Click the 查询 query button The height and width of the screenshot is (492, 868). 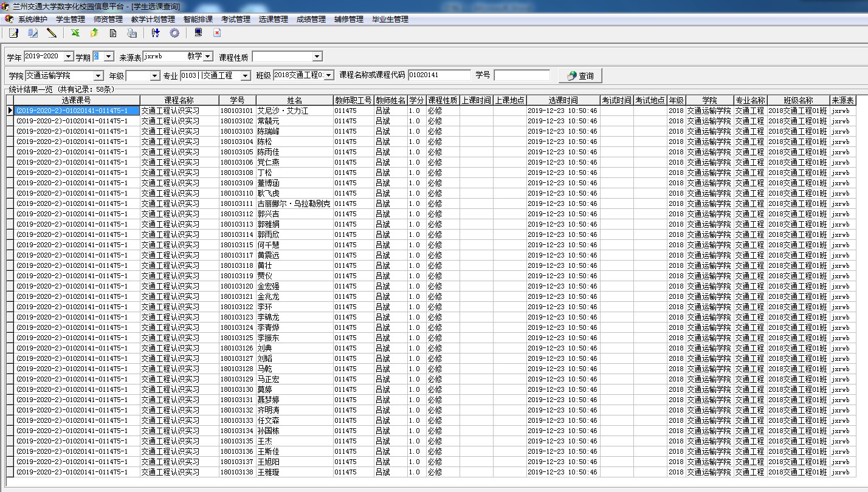pos(580,76)
